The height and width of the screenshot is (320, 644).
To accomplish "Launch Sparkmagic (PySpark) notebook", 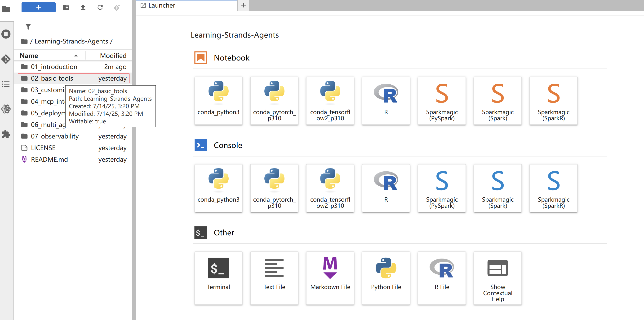I will (x=442, y=101).
